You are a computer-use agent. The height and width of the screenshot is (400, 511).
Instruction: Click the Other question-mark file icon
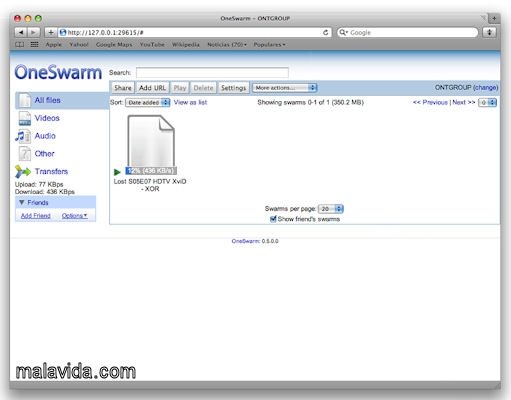pos(25,154)
